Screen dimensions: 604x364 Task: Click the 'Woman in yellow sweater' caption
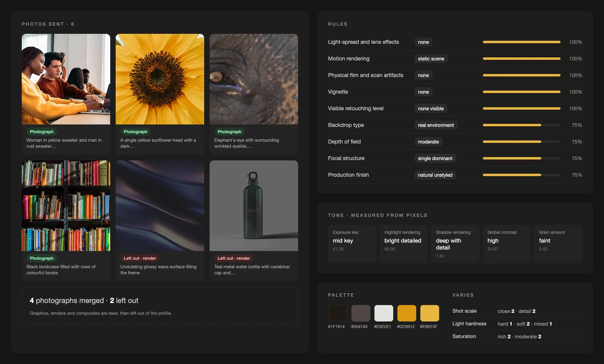coord(64,143)
